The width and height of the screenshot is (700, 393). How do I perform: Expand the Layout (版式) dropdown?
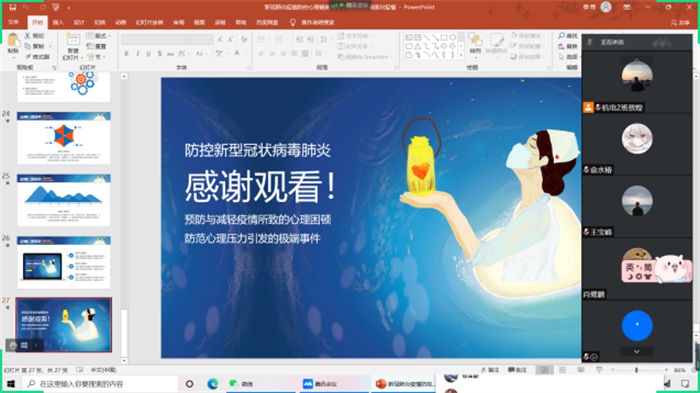[x=99, y=36]
